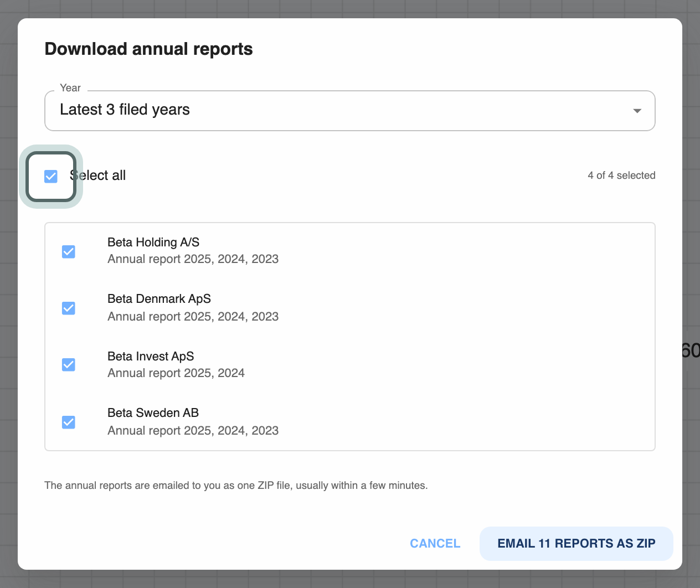Click the 'Download annual reports' heading
Screen dimensions: 700x588
[148, 49]
